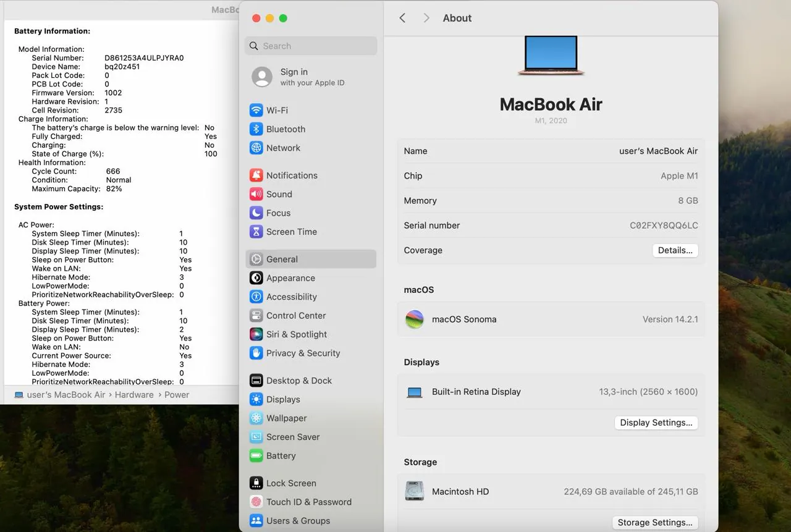Click the Name row value user's MacBook Air
791x532 pixels.
click(x=659, y=151)
